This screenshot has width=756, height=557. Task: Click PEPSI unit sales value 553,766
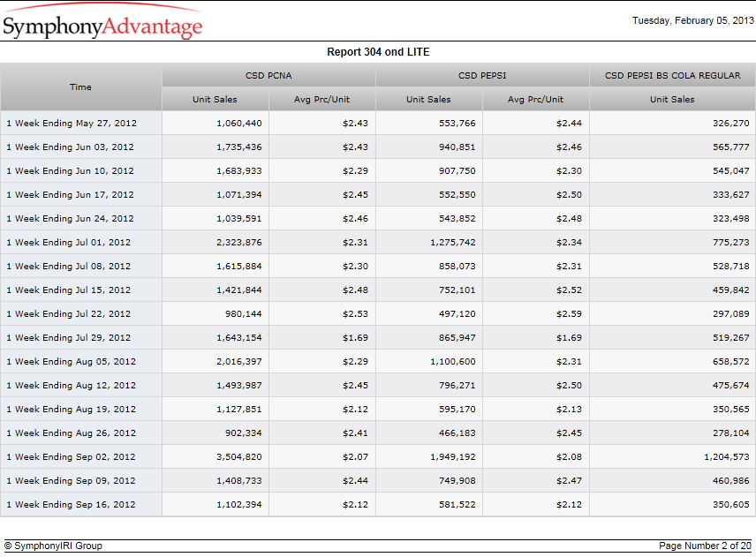(x=457, y=124)
